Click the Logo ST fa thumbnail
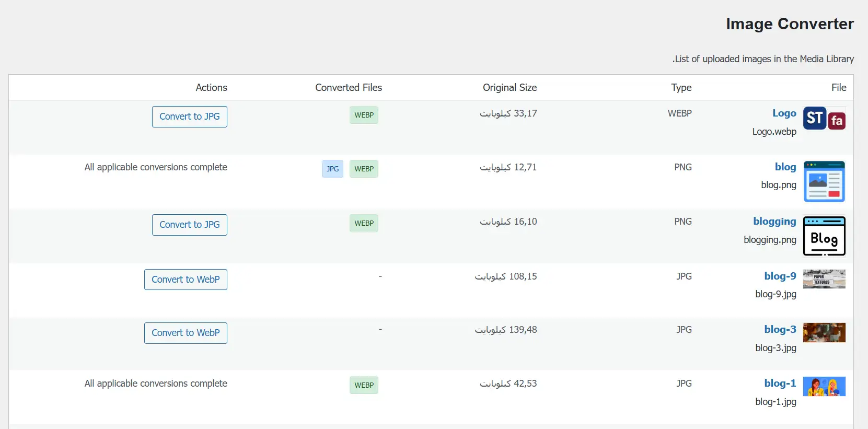Viewport: 868px width, 429px height. point(824,119)
